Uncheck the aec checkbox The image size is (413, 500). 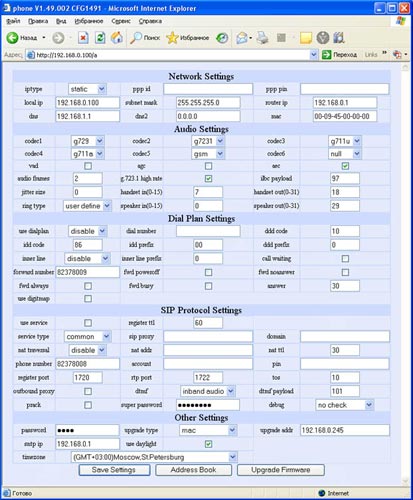point(345,166)
